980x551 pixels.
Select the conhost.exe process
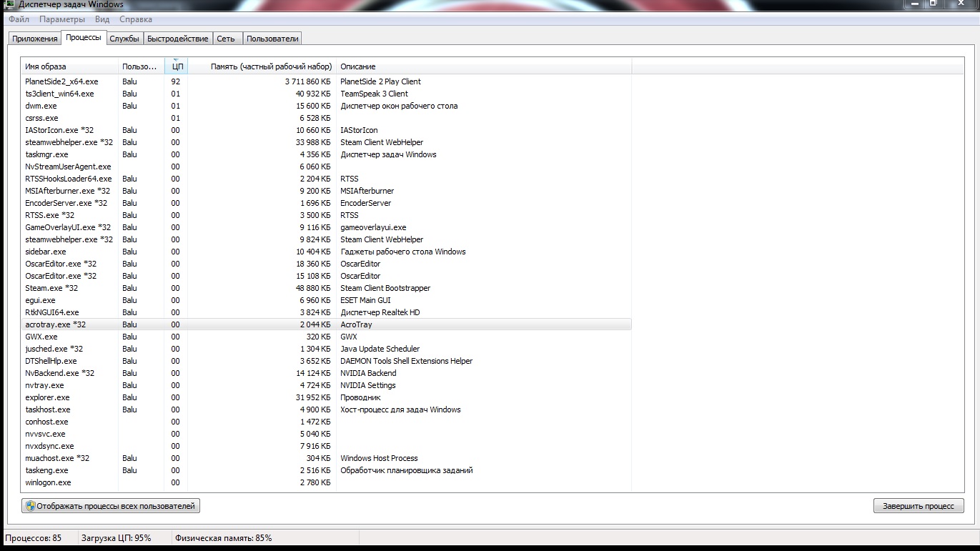[x=327, y=422]
